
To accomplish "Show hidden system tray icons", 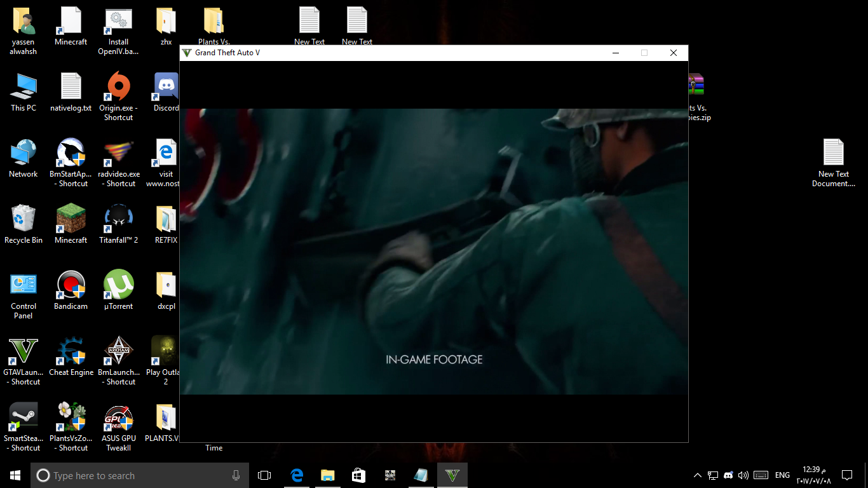I will [698, 475].
